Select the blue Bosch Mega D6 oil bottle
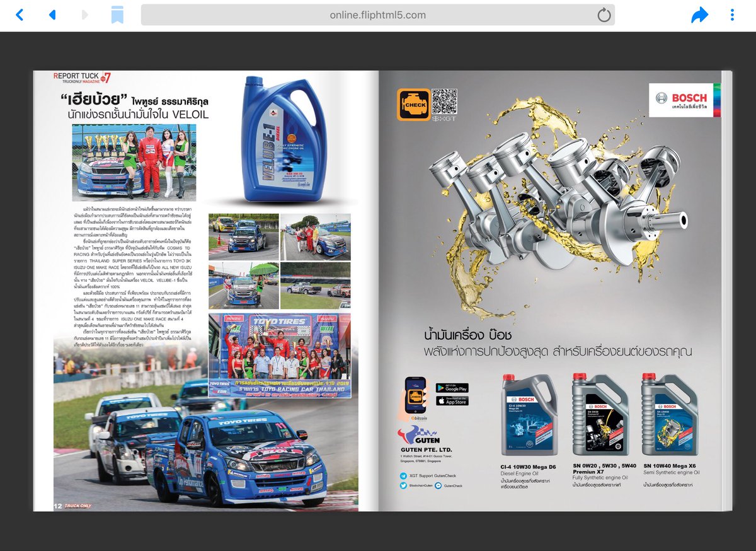The image size is (756, 551). click(530, 414)
